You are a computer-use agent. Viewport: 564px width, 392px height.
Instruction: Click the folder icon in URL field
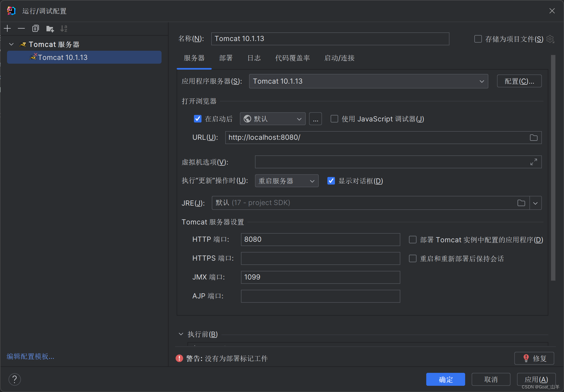(533, 138)
